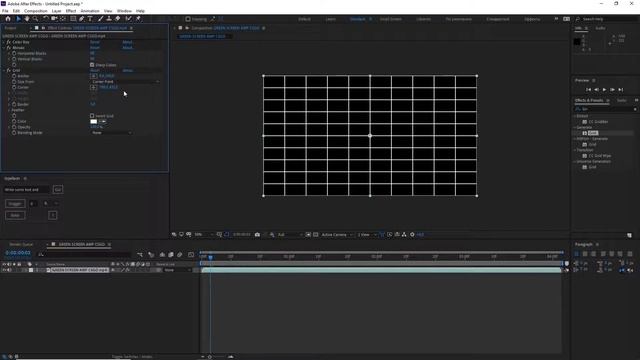Click the snapshot camera icon in viewer
The height and width of the screenshot is (360, 640).
tap(257, 235)
